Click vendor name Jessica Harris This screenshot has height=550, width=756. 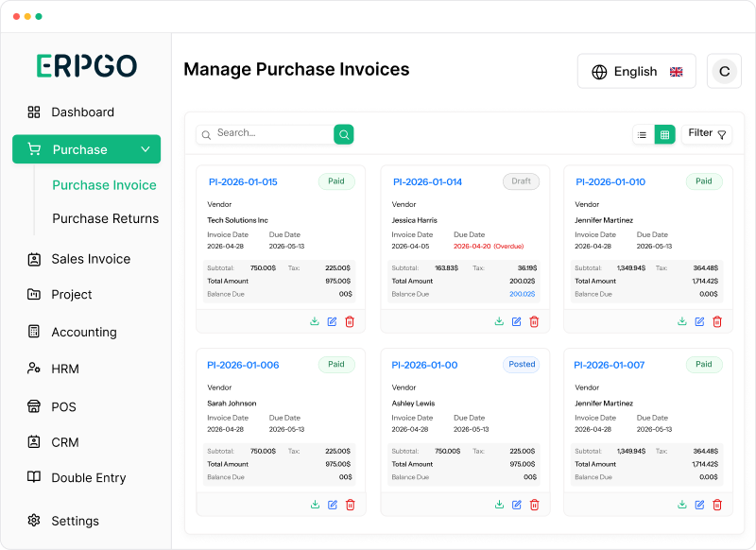(414, 220)
